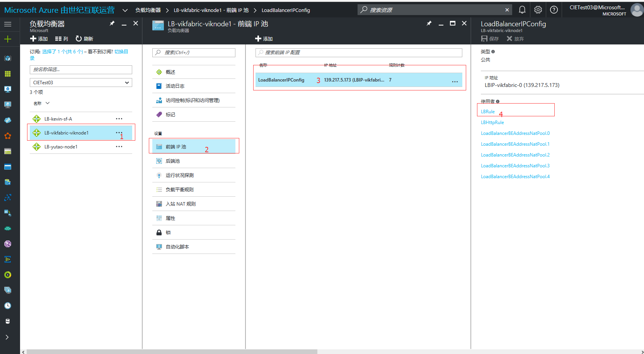This screenshot has height=354, width=644.
Task: Click the LBHttpRule link
Action: coord(492,123)
